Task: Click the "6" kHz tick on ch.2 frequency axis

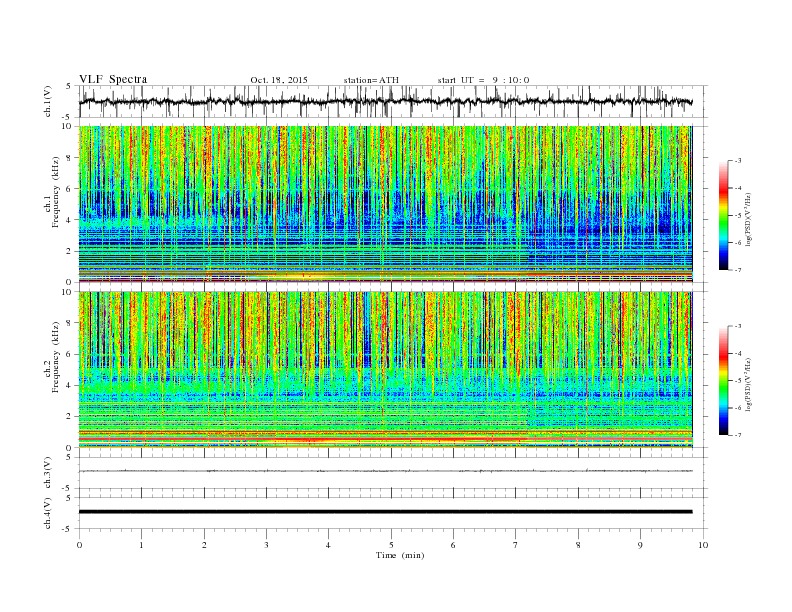Action: click(69, 354)
